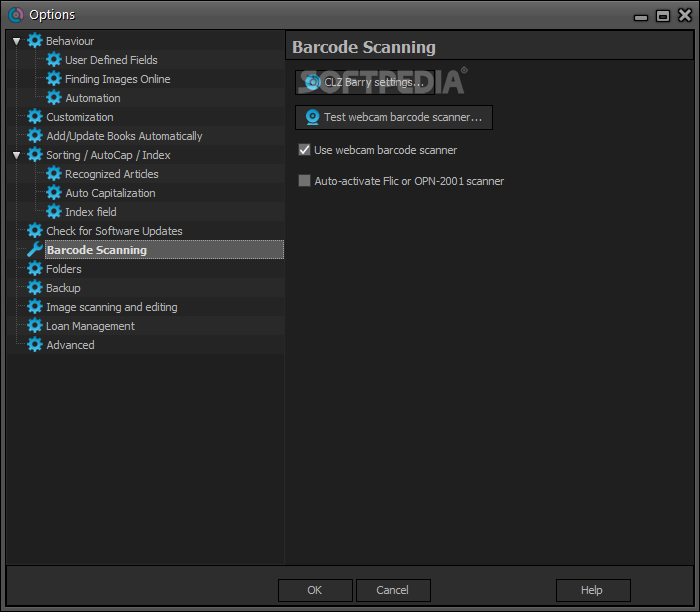Image resolution: width=700 pixels, height=612 pixels.
Task: Click the gear icon beside Automation
Action: (x=54, y=98)
